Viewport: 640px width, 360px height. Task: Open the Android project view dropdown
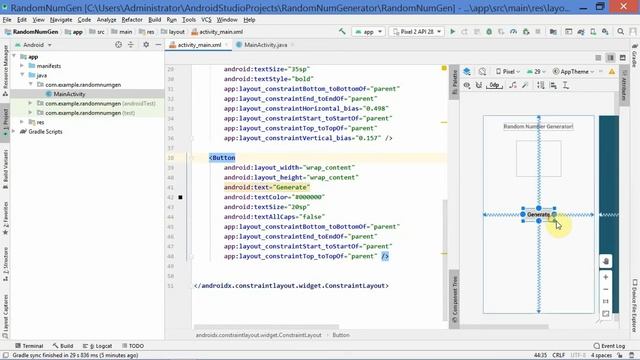click(x=33, y=45)
